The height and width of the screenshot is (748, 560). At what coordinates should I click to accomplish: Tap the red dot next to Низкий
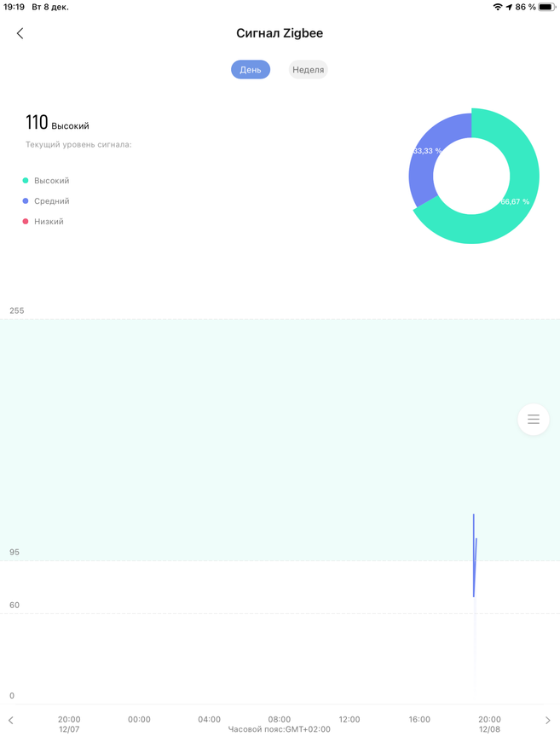(x=26, y=222)
